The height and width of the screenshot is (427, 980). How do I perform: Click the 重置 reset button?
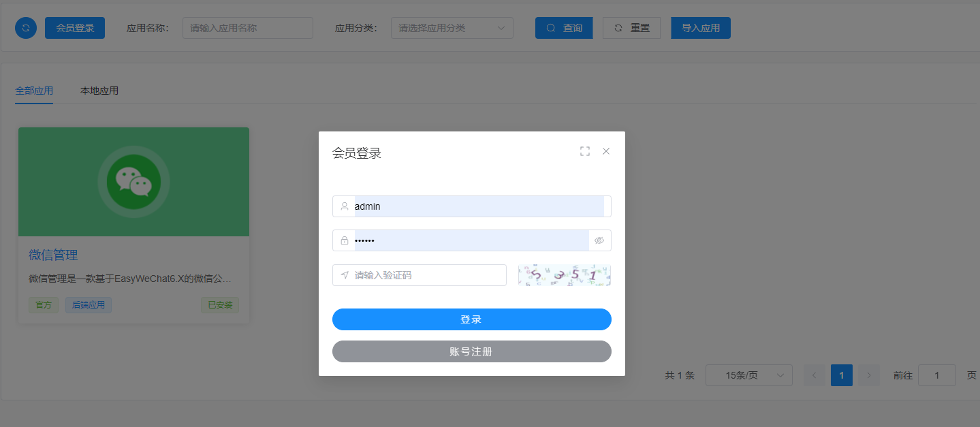[631, 28]
